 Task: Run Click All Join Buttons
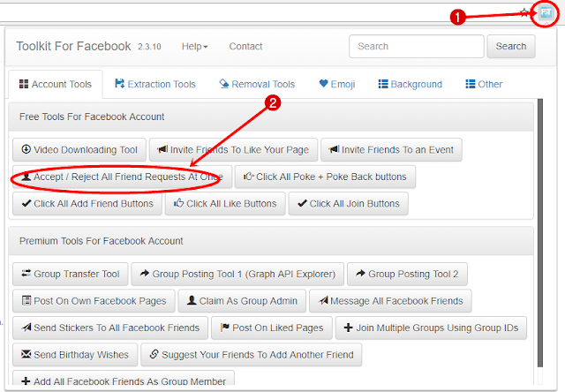tap(349, 204)
